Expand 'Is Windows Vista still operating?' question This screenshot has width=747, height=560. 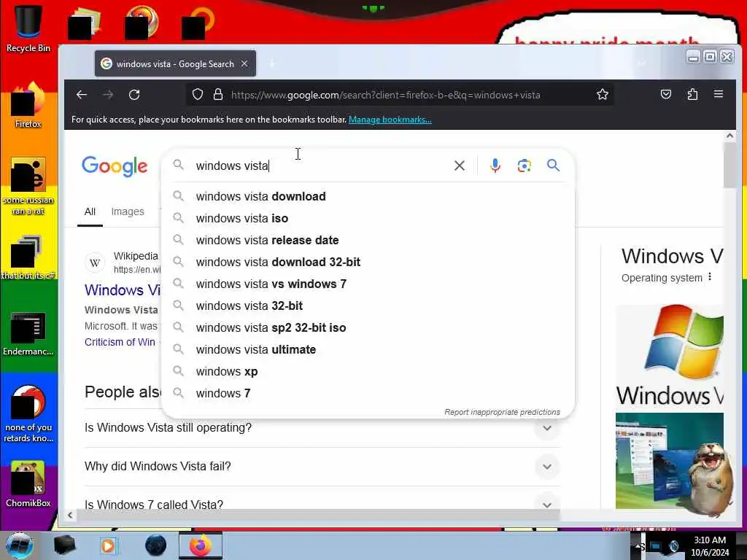click(547, 428)
